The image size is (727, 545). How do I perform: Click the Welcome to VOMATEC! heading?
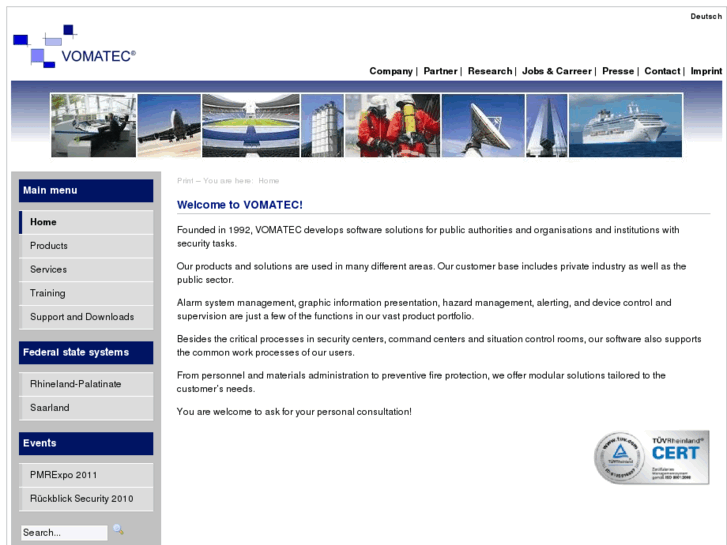click(x=240, y=205)
